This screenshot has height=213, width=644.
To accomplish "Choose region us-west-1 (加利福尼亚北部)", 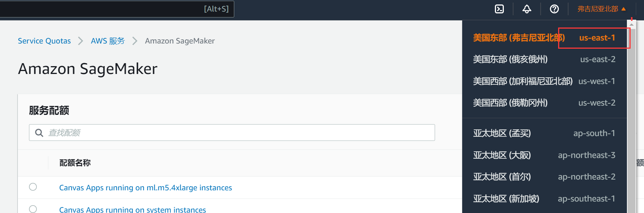I will [544, 81].
